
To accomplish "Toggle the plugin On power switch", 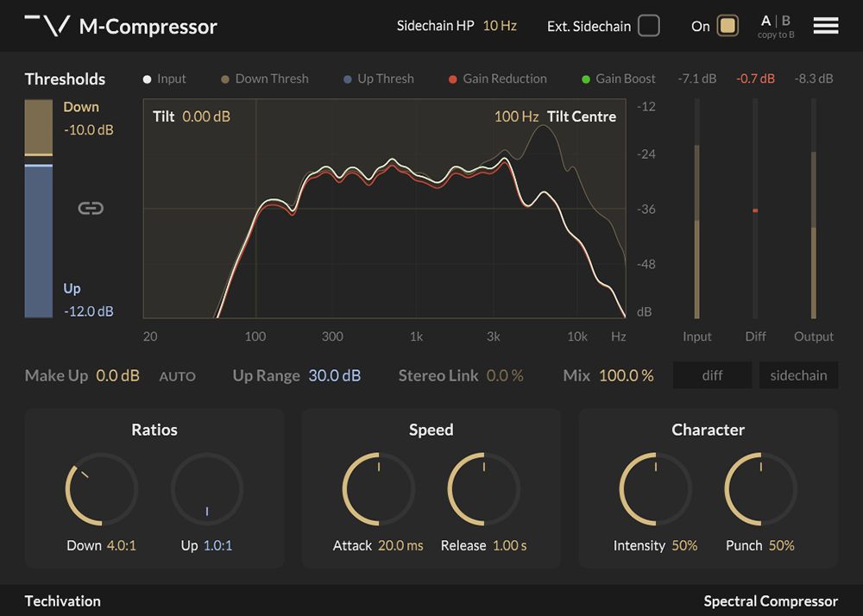I will point(728,26).
